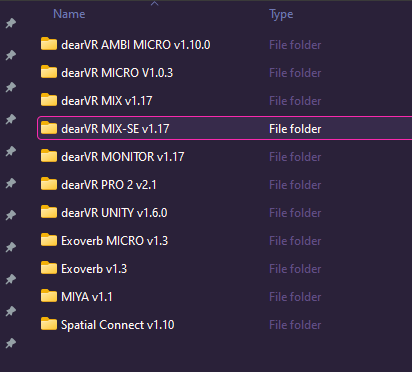Click the Spatial Connect v1.10 folder icon

click(x=49, y=324)
